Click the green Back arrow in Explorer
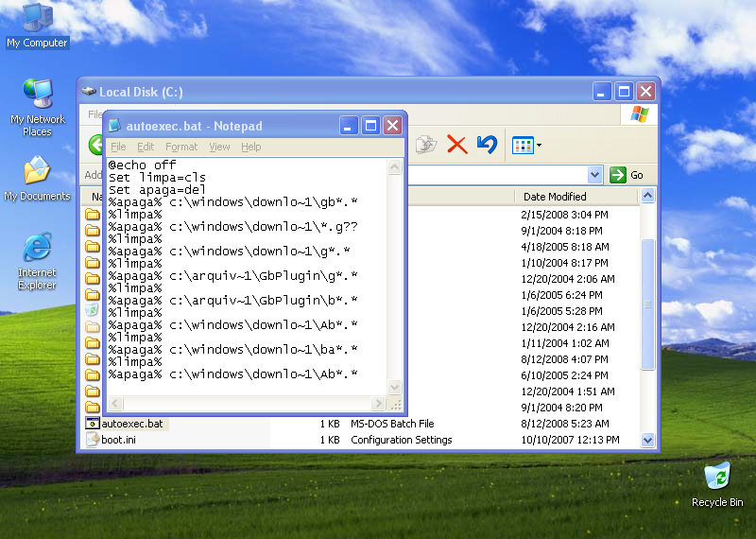 (95, 145)
